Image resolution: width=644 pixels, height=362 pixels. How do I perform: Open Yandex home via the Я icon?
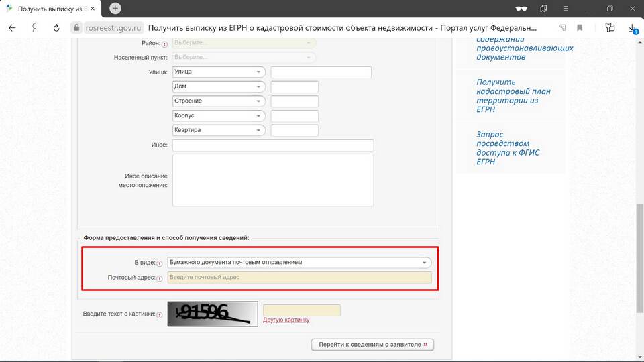pos(34,28)
